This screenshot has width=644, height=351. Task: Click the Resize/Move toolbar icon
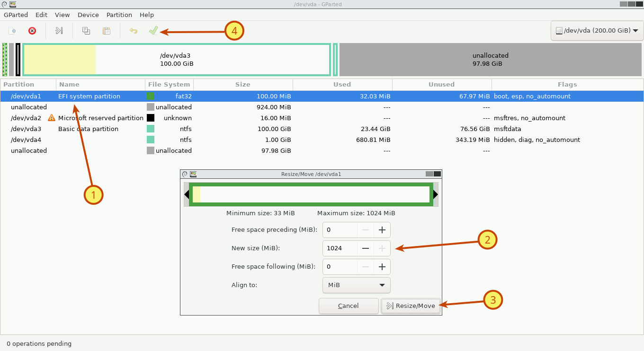click(59, 31)
